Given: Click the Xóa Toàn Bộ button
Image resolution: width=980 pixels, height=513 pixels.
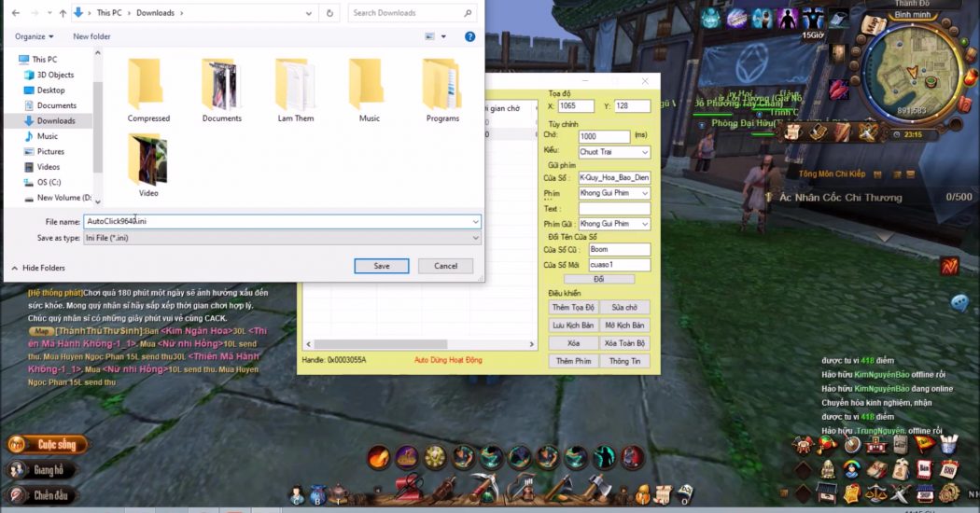Looking at the screenshot, I should pyautogui.click(x=624, y=343).
